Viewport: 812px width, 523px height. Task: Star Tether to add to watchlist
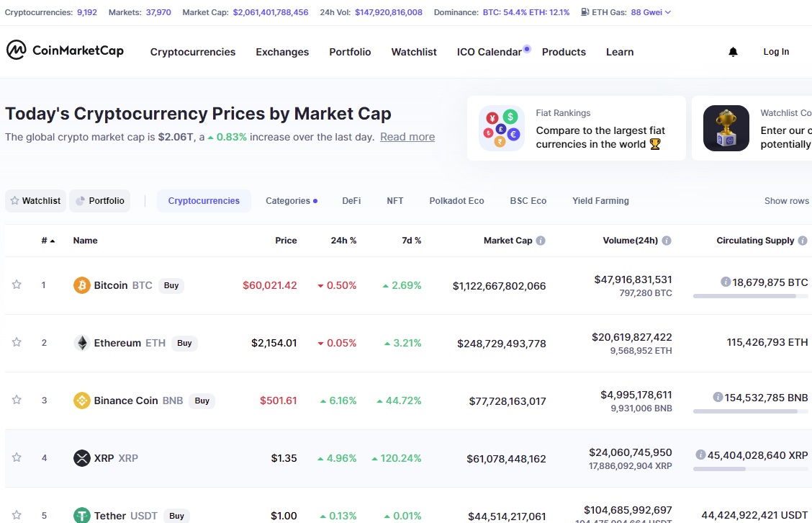(x=17, y=514)
